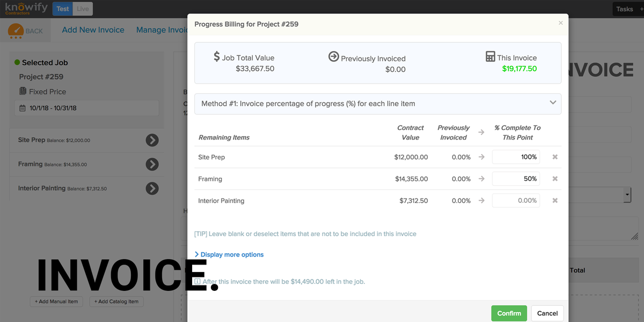This screenshot has width=644, height=322.
Task: Go back with the BACK gauge button
Action: 26,31
